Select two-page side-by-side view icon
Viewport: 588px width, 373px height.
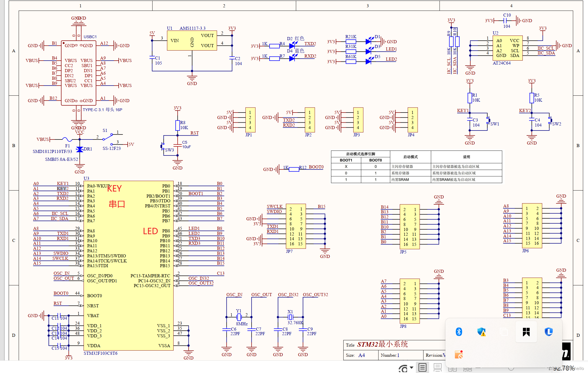(453, 369)
